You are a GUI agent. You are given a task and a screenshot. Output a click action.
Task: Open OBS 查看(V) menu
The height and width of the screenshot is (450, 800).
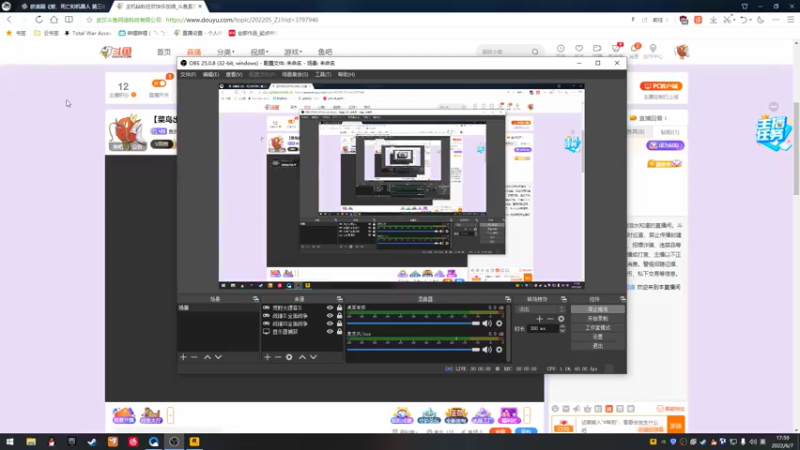pyautogui.click(x=234, y=74)
